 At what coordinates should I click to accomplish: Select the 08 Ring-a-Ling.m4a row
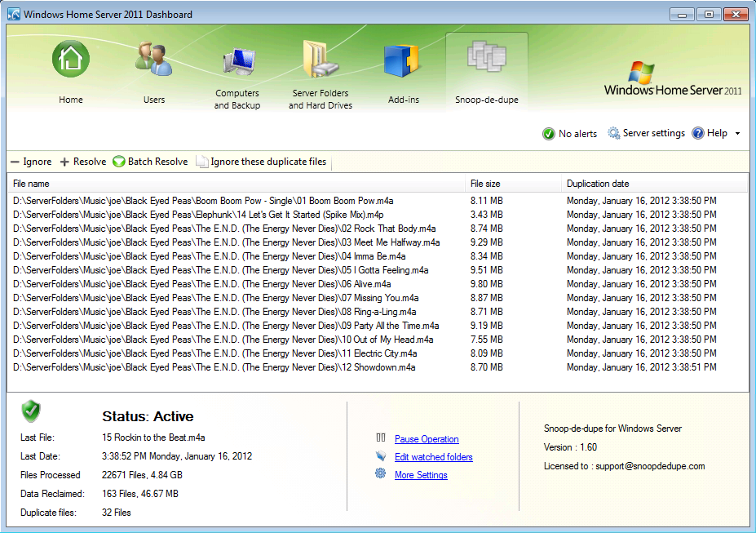pos(377,312)
